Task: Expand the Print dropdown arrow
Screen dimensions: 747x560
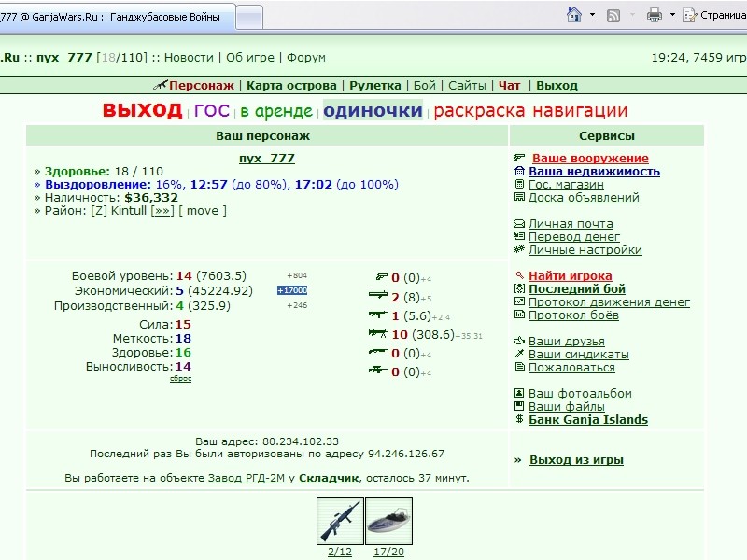Action: point(672,15)
